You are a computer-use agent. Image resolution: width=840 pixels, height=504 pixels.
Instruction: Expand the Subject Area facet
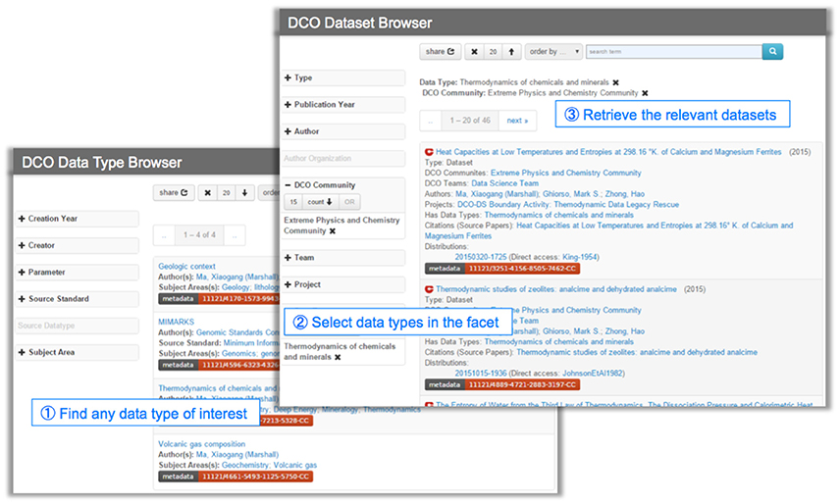tap(78, 352)
